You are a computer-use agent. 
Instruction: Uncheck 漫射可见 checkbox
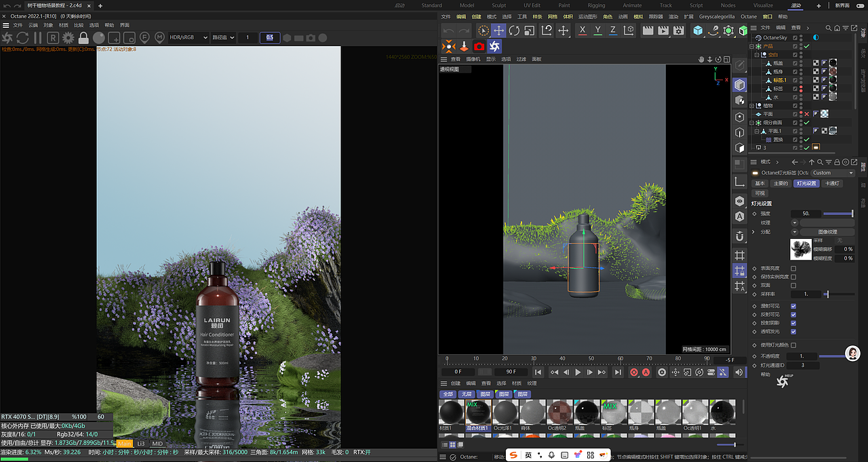click(793, 306)
